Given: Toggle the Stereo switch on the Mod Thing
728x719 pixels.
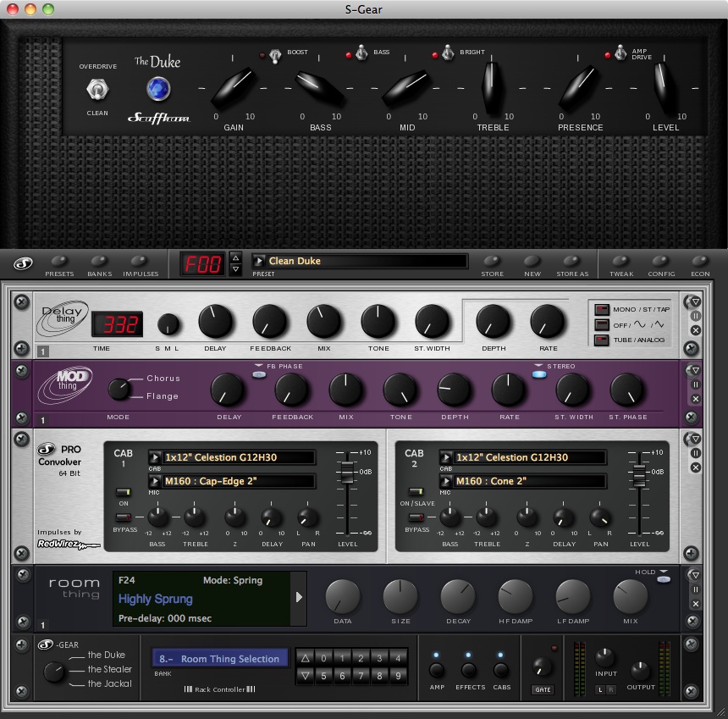Looking at the screenshot, I should click(x=539, y=374).
